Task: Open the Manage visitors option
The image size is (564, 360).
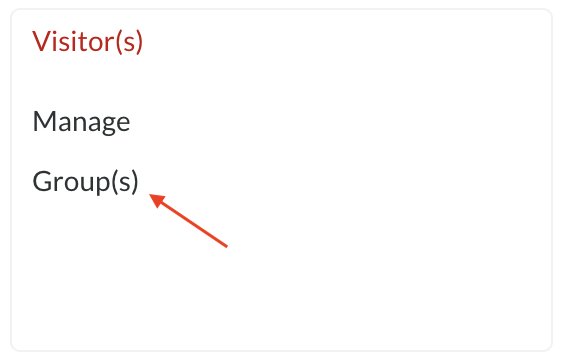Action: point(81,122)
